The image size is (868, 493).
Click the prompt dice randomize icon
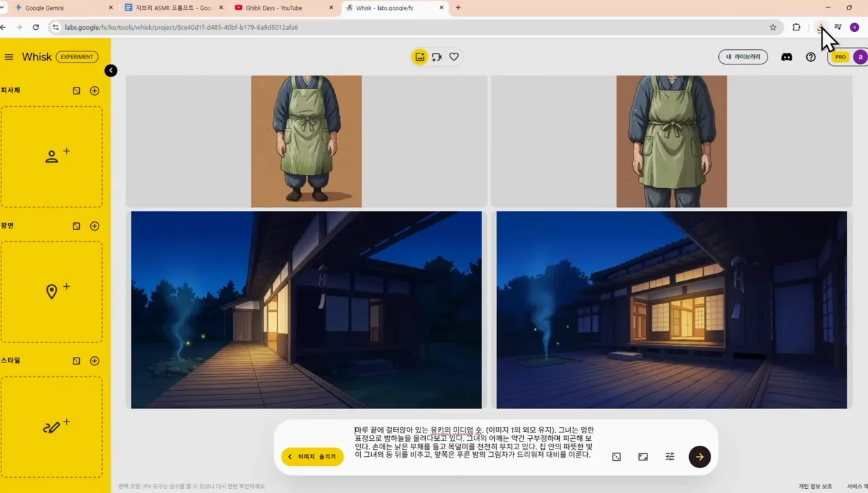coord(616,457)
